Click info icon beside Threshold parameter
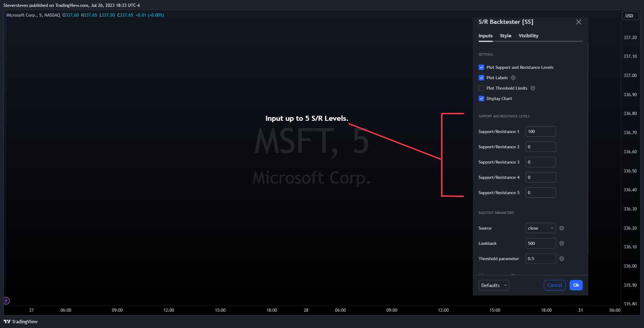This screenshot has height=328, width=644. (x=562, y=259)
